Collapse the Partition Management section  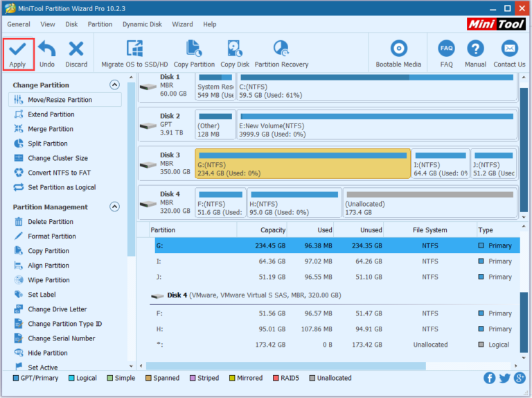115,207
